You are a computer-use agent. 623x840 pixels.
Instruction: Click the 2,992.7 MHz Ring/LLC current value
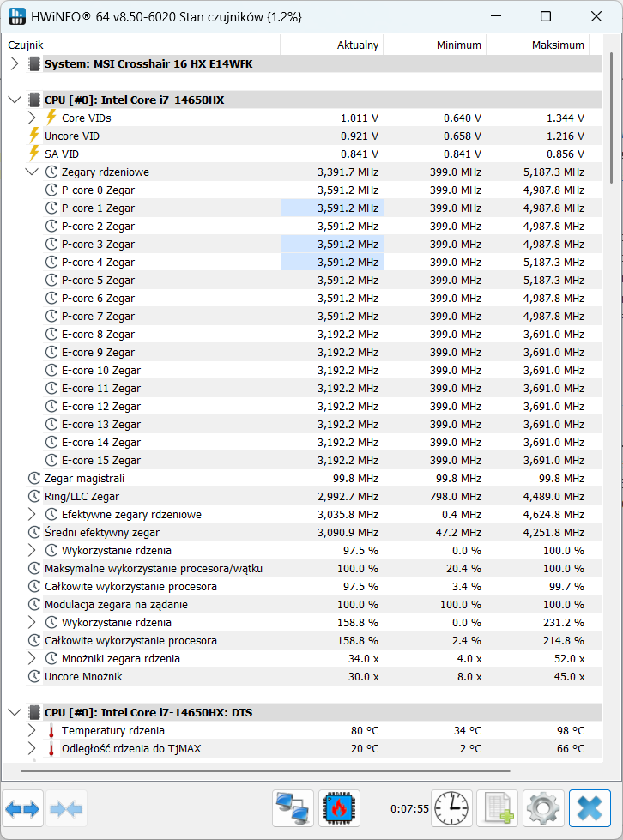click(348, 497)
